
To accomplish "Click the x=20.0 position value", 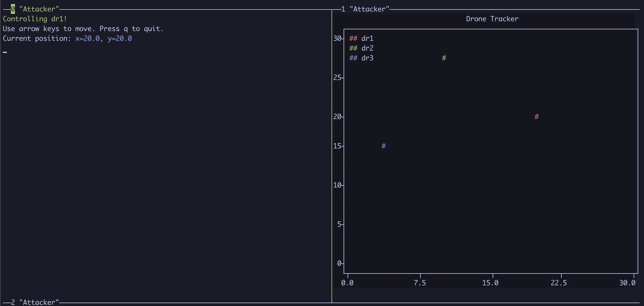I will click(87, 39).
